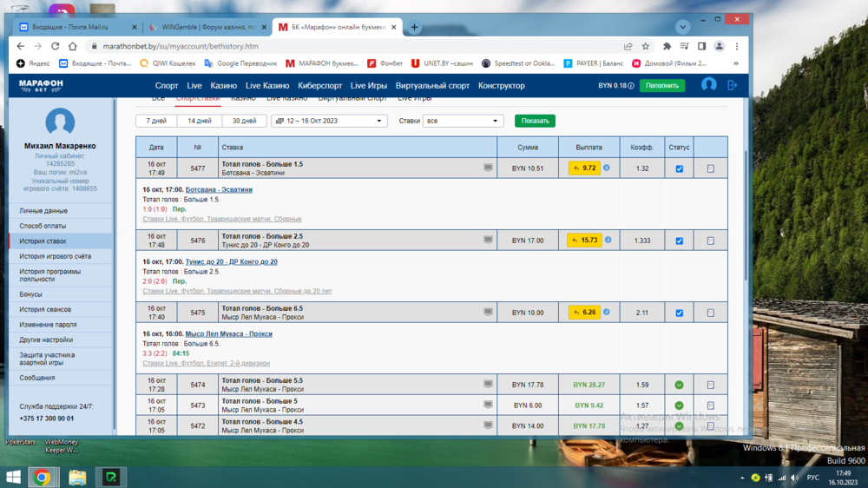Open bet slip details icon for bet 5475
Image resolution: width=868 pixels, height=488 pixels.
(x=711, y=313)
